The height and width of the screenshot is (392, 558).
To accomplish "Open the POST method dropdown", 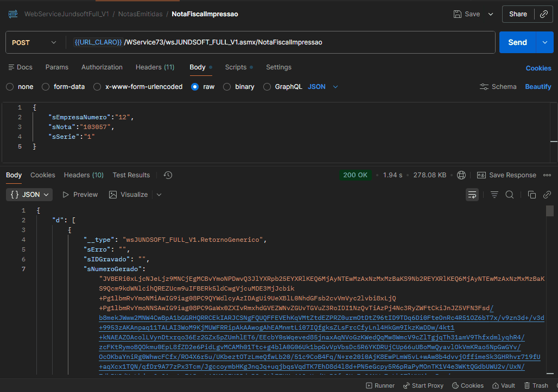I will [34, 42].
